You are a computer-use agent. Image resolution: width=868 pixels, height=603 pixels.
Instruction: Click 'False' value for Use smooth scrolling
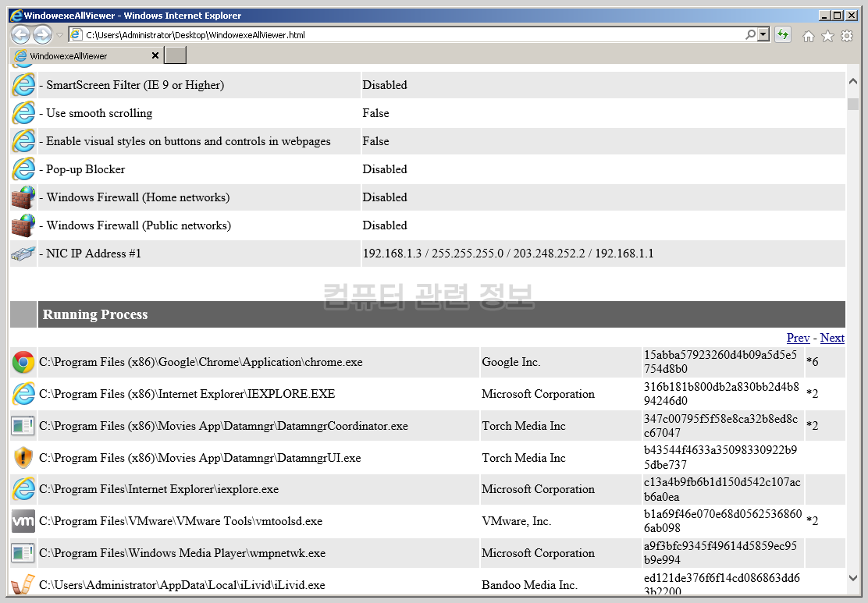point(376,113)
